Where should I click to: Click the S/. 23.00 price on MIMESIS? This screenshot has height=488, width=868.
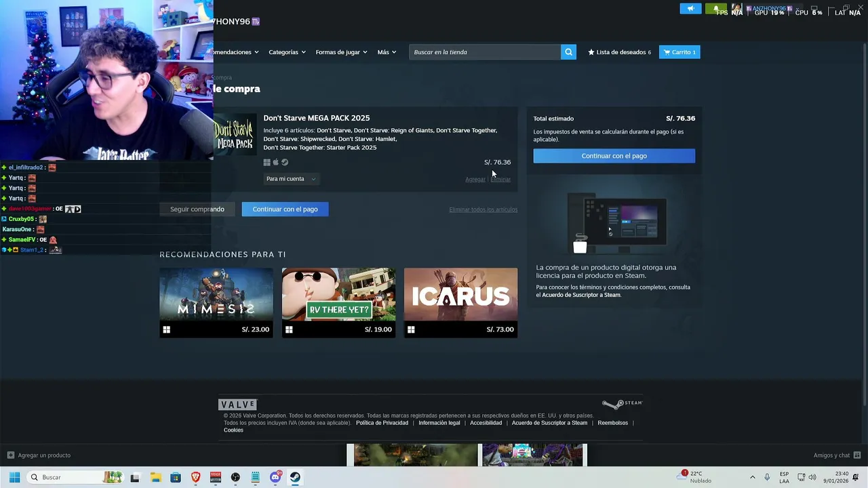(256, 329)
